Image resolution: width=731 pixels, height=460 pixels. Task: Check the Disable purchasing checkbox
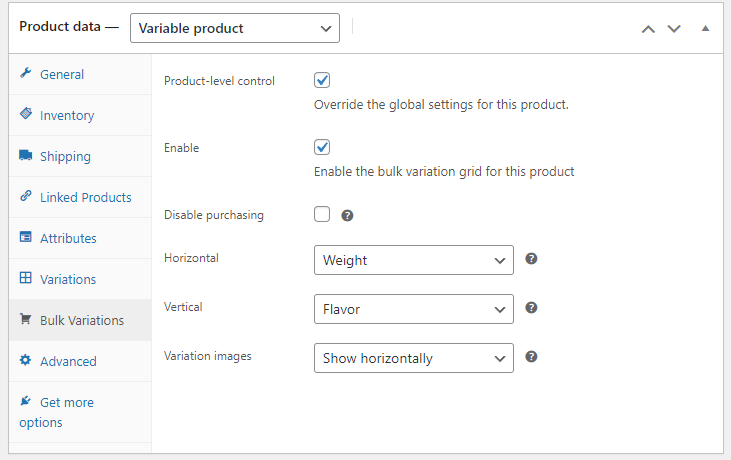322,214
